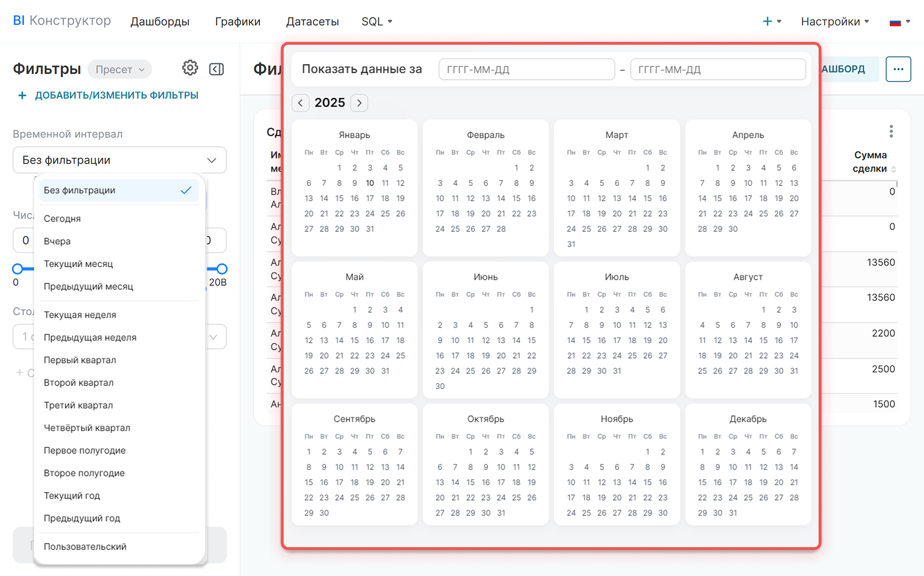Select Пользовательский interval option
The height and width of the screenshot is (576, 924).
(x=85, y=547)
